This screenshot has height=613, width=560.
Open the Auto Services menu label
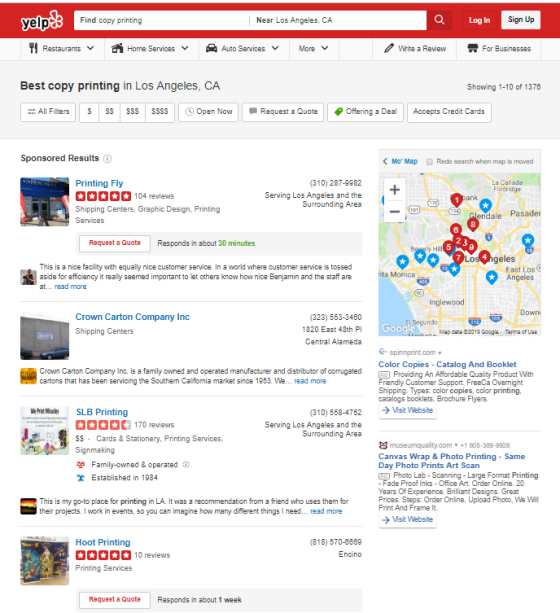(243, 48)
